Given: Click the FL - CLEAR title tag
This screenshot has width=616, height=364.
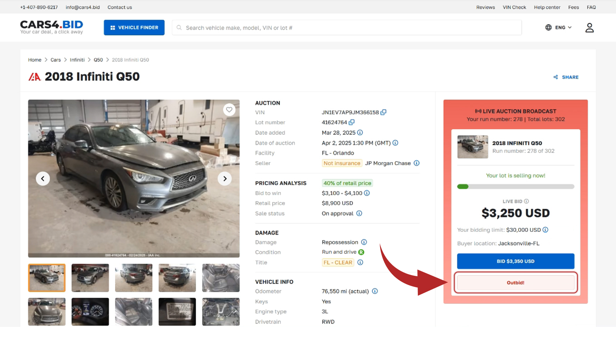Looking at the screenshot, I should coord(338,262).
